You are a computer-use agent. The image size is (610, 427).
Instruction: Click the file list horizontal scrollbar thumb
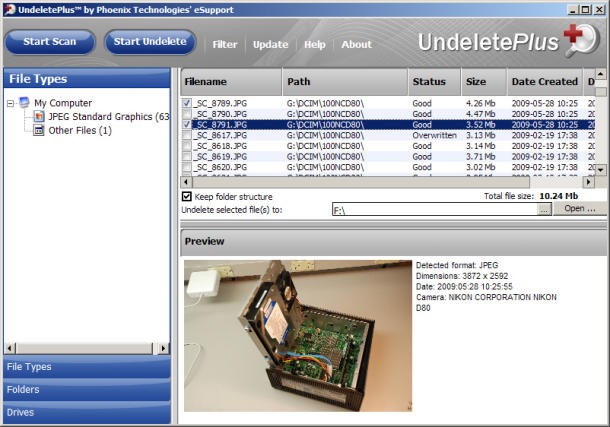point(361,182)
